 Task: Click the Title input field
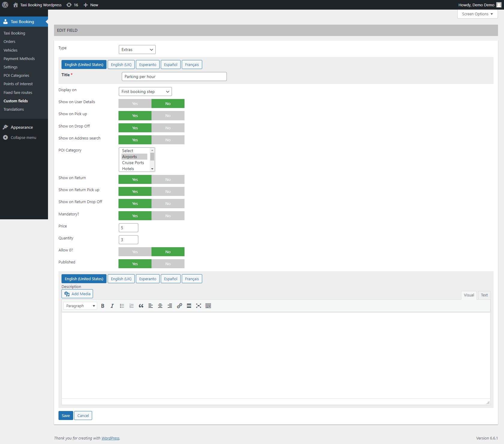(174, 76)
